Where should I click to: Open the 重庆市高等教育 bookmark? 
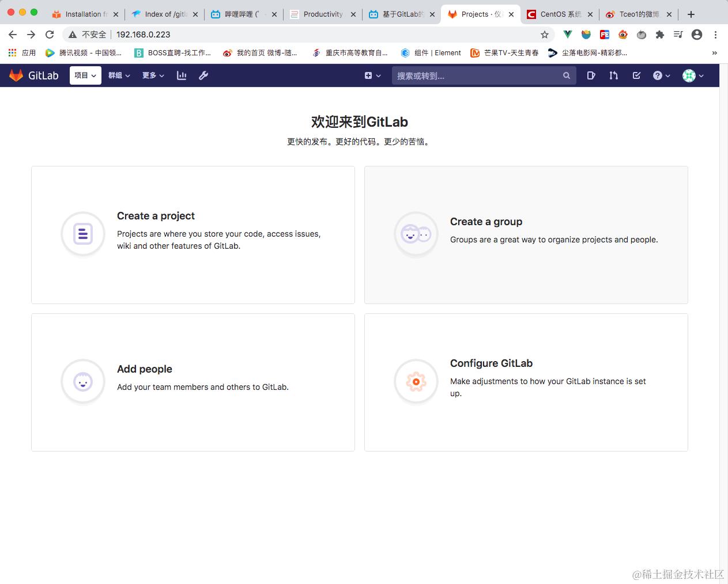click(350, 53)
